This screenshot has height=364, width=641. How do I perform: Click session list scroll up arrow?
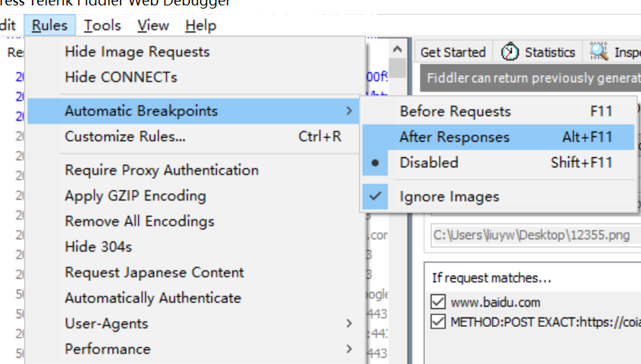397,50
